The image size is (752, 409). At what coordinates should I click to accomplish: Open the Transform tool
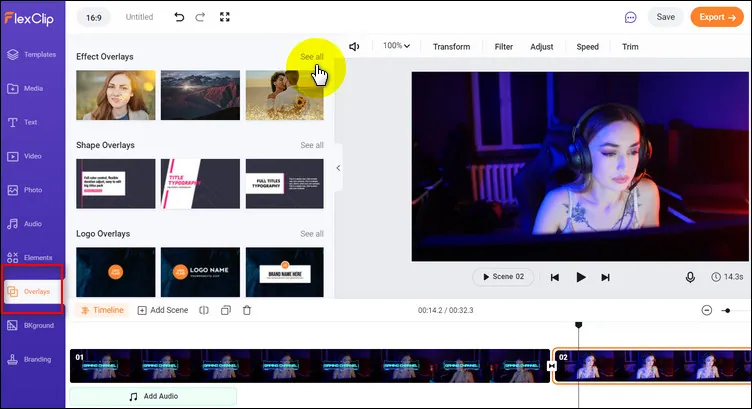pos(451,47)
